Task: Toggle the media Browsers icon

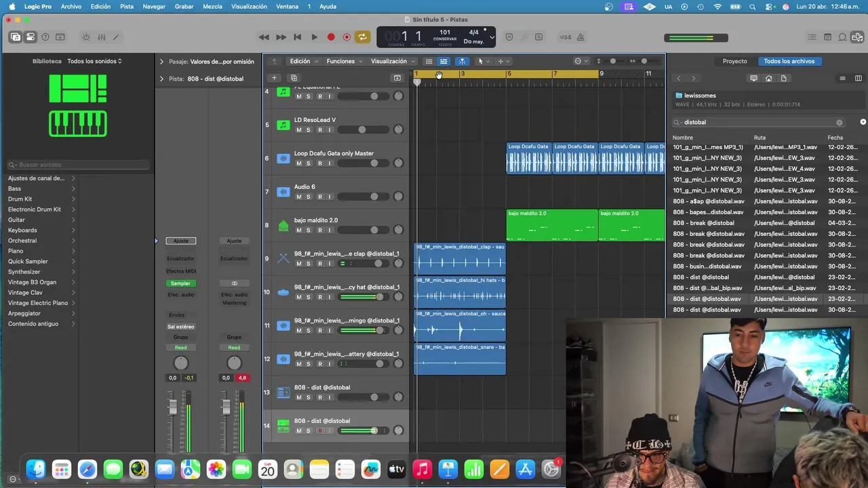Action: tap(856, 37)
